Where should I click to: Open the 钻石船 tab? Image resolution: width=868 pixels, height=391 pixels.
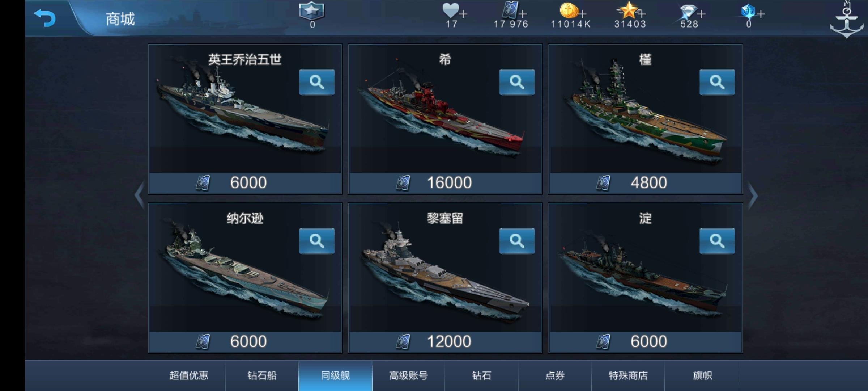pyautogui.click(x=262, y=376)
